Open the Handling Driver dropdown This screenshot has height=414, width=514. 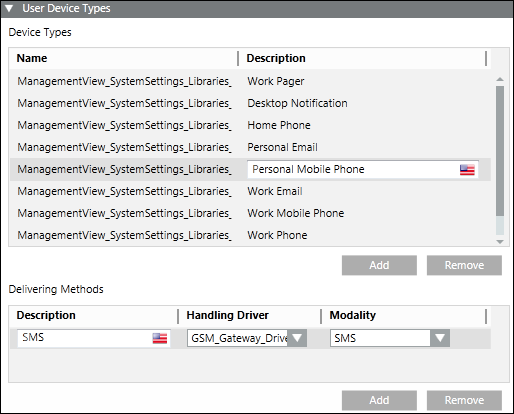point(297,338)
